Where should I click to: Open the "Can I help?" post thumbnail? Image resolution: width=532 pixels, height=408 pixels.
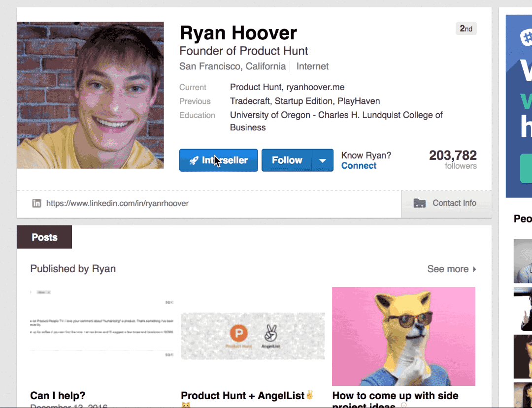pyautogui.click(x=102, y=337)
